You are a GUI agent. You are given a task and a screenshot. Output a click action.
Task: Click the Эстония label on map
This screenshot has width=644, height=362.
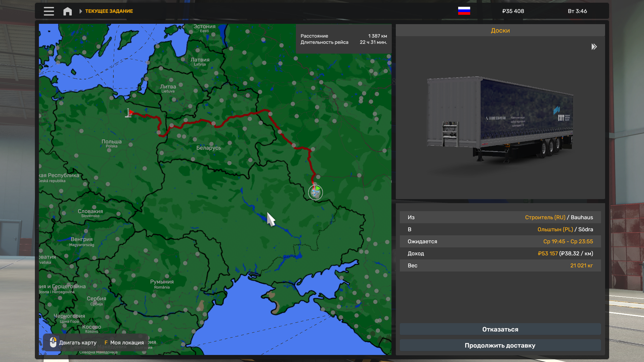point(204,26)
